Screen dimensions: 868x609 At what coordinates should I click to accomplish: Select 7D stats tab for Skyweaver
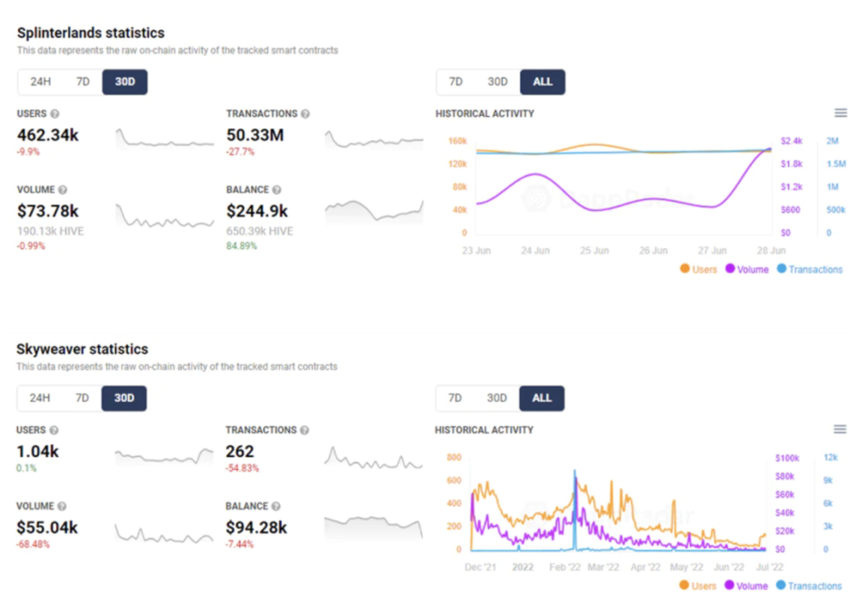click(82, 398)
